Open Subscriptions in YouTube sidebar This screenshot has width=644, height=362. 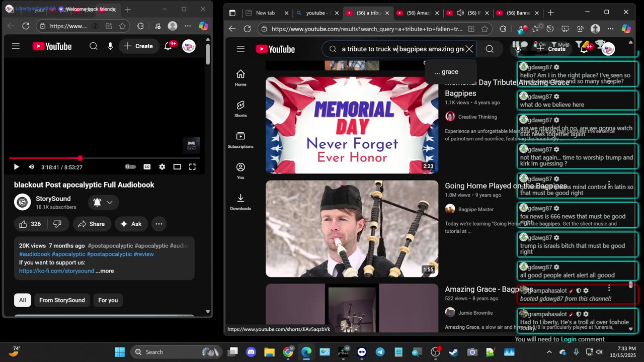240,140
